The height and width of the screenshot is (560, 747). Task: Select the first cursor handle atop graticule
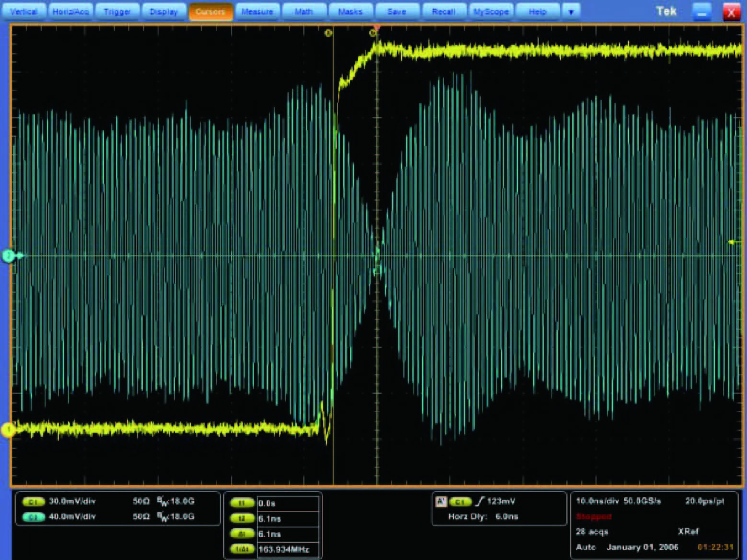(328, 33)
